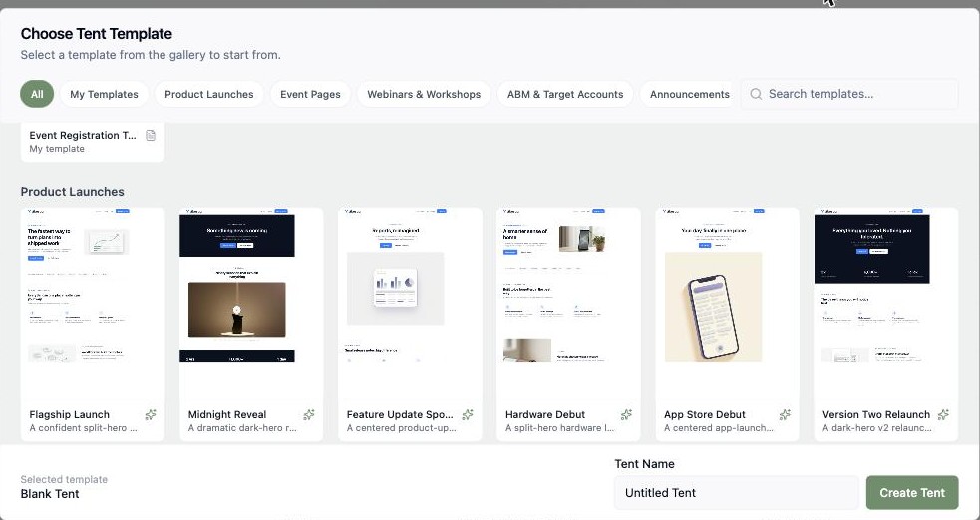Click 'A split-hero hardware' description
This screenshot has height=520, width=980.
560,428
